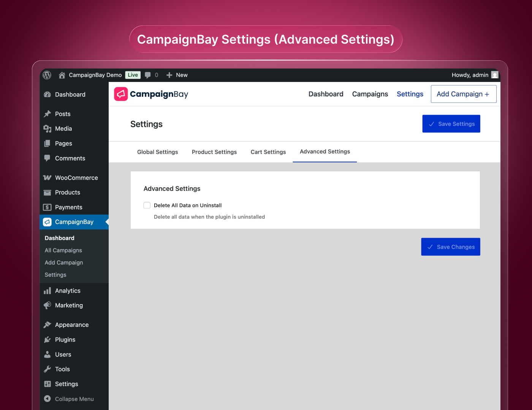Click the Dashboard gauge icon in sidebar
Screen dimensions: 532x410
pyautogui.click(x=47, y=95)
